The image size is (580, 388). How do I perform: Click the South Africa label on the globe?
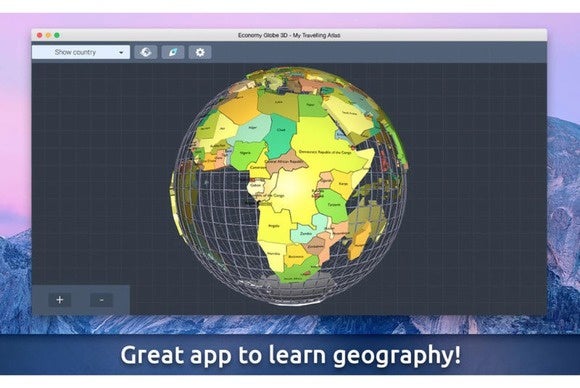293,278
